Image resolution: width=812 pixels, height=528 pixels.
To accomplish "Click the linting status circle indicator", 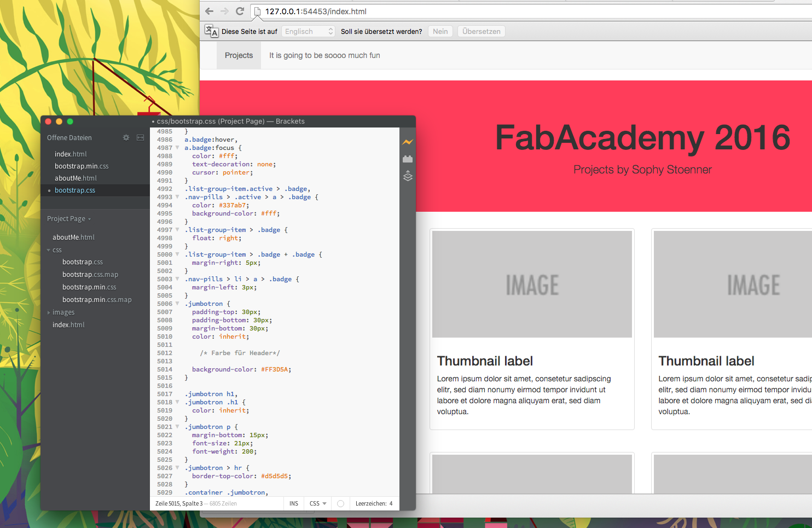I will 340,503.
